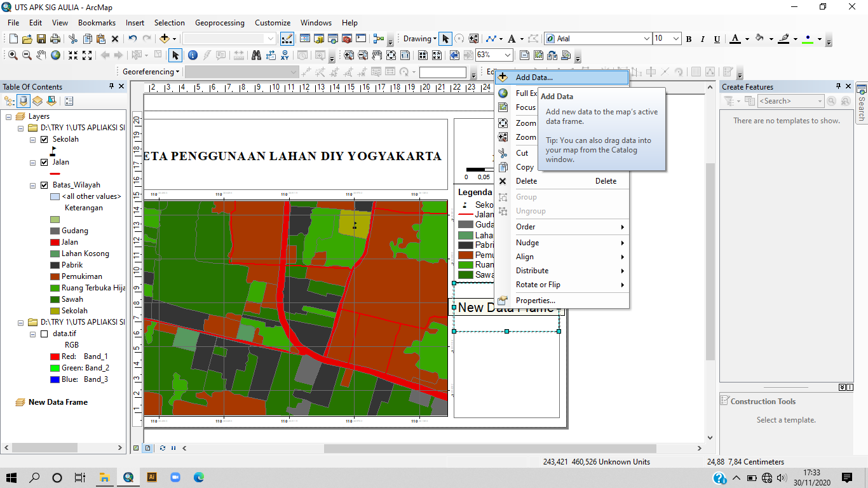Click the Bold text formatting button
This screenshot has height=488, width=868.
tap(689, 39)
